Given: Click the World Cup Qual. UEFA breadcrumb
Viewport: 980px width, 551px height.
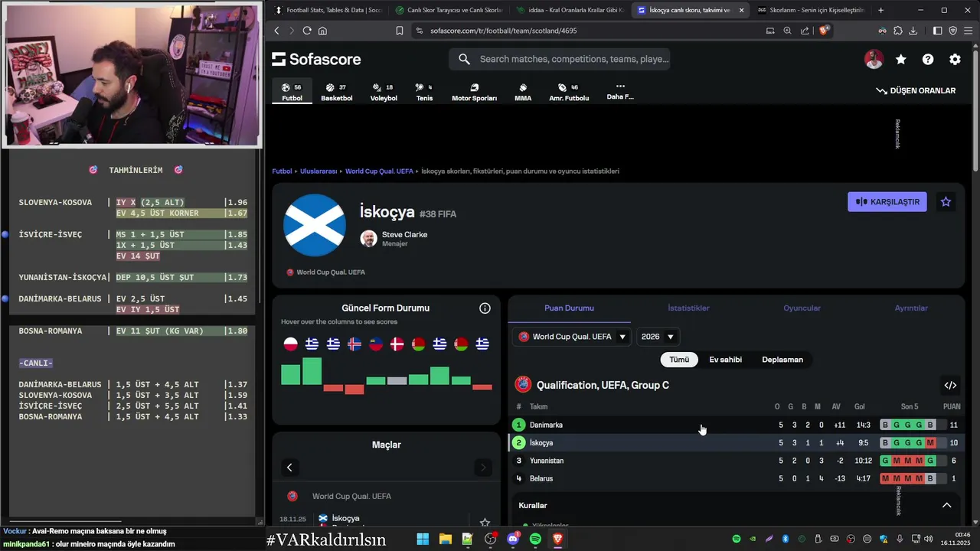Looking at the screenshot, I should click(379, 171).
